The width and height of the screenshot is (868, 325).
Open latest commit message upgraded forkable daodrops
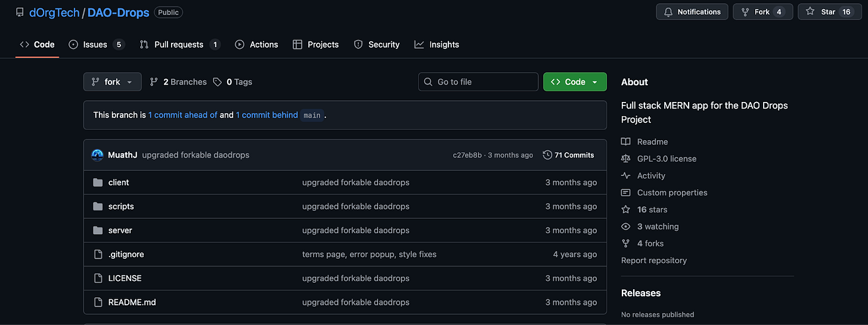point(196,155)
